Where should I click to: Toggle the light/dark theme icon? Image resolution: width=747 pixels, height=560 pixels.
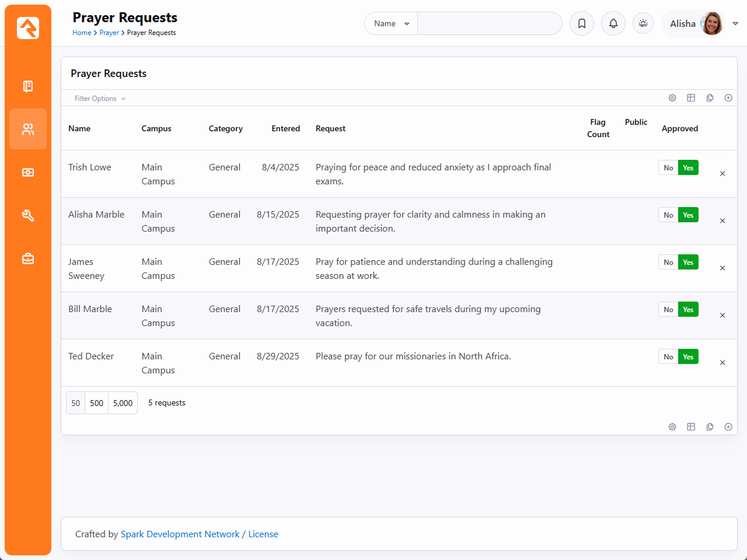click(x=643, y=23)
